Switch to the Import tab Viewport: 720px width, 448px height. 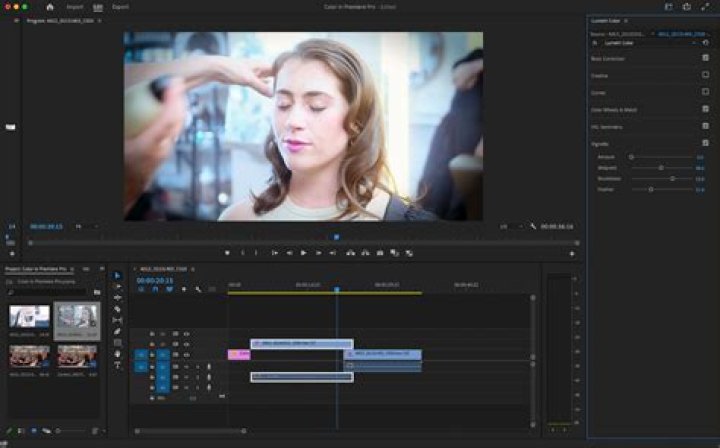[x=75, y=7]
